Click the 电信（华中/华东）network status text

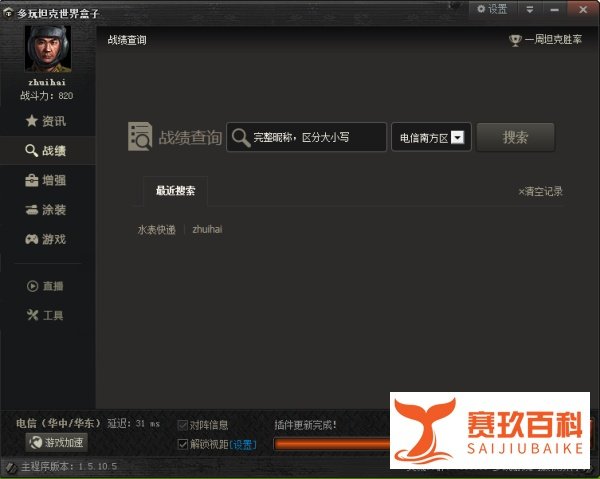59,423
